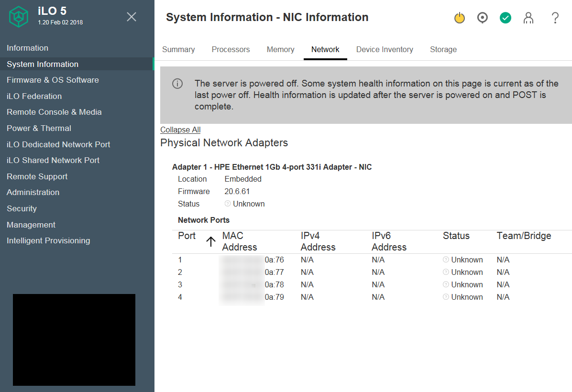This screenshot has width=572, height=392.
Task: Switch to the Memory tab
Action: pos(280,49)
